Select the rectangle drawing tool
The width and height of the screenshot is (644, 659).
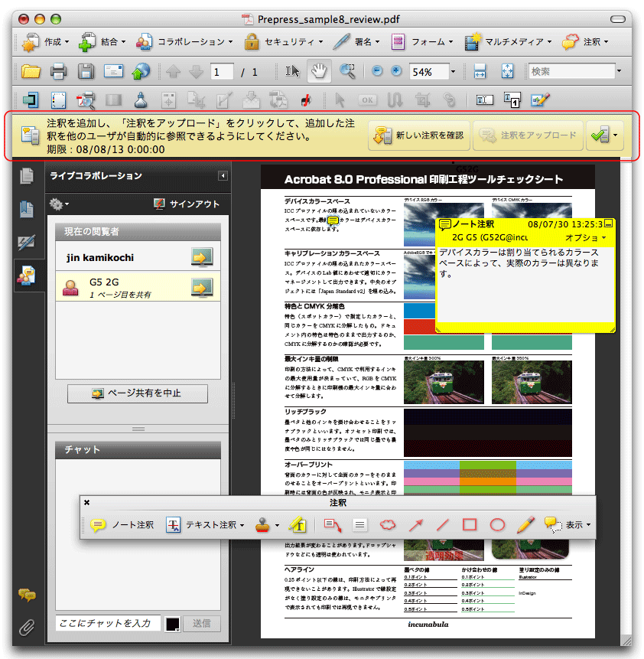470,524
